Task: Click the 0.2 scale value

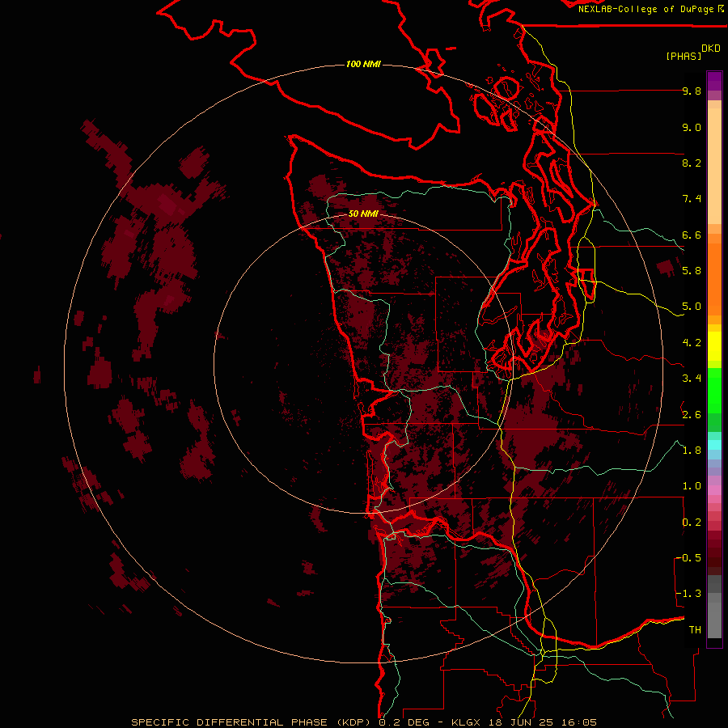Action: coord(692,523)
